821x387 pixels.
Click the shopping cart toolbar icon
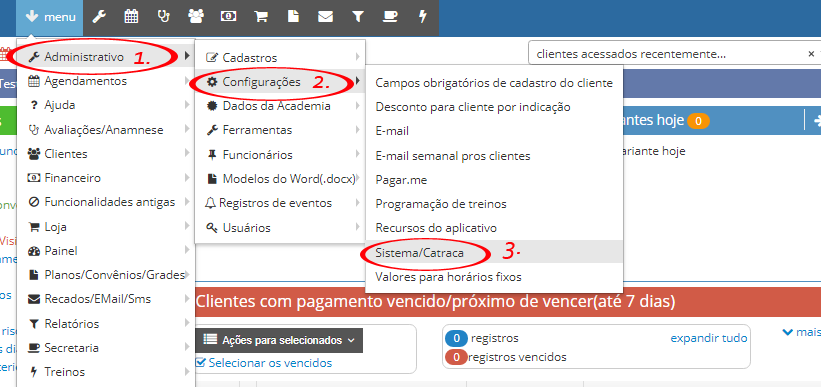(x=260, y=17)
